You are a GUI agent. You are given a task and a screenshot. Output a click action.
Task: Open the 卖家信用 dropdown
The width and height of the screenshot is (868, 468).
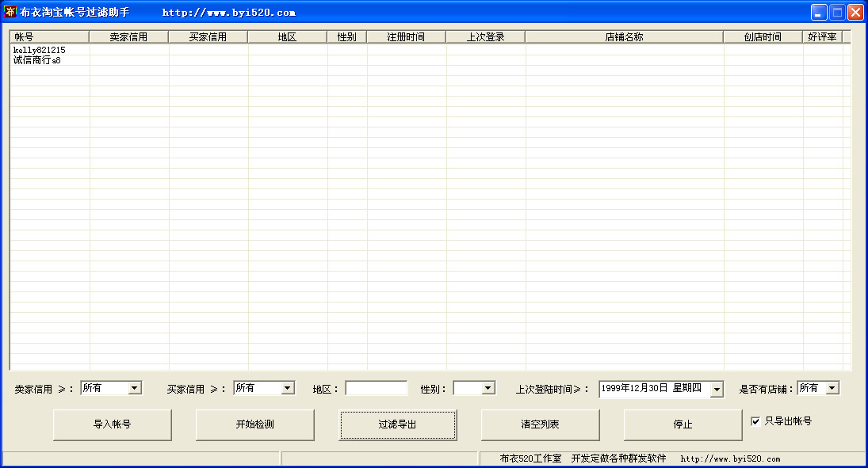pos(135,388)
